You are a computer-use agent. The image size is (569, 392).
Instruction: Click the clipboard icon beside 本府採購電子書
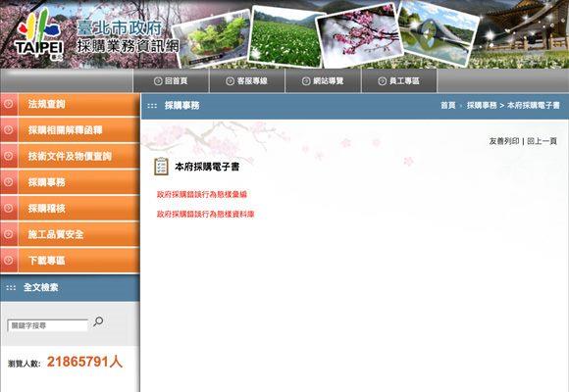click(x=161, y=167)
